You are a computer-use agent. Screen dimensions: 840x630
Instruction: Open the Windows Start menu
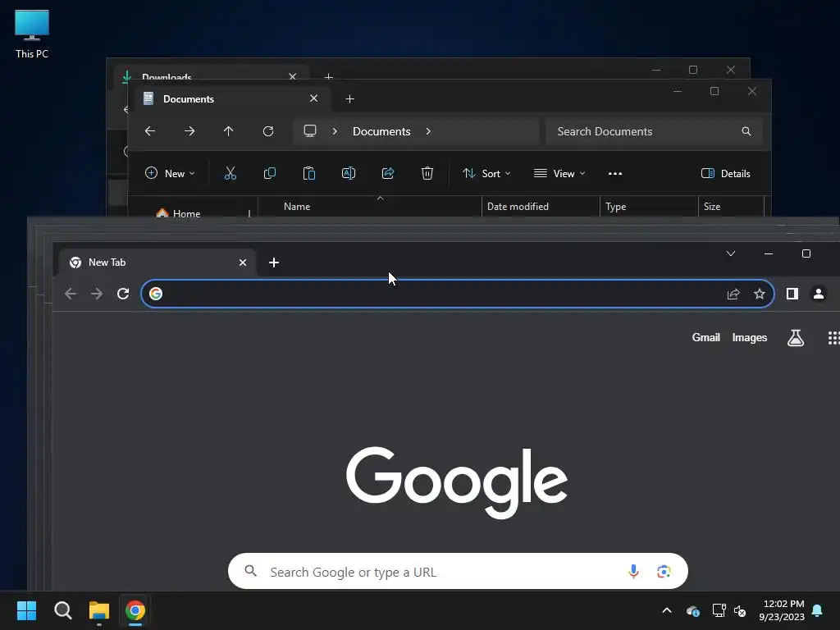[x=26, y=610]
